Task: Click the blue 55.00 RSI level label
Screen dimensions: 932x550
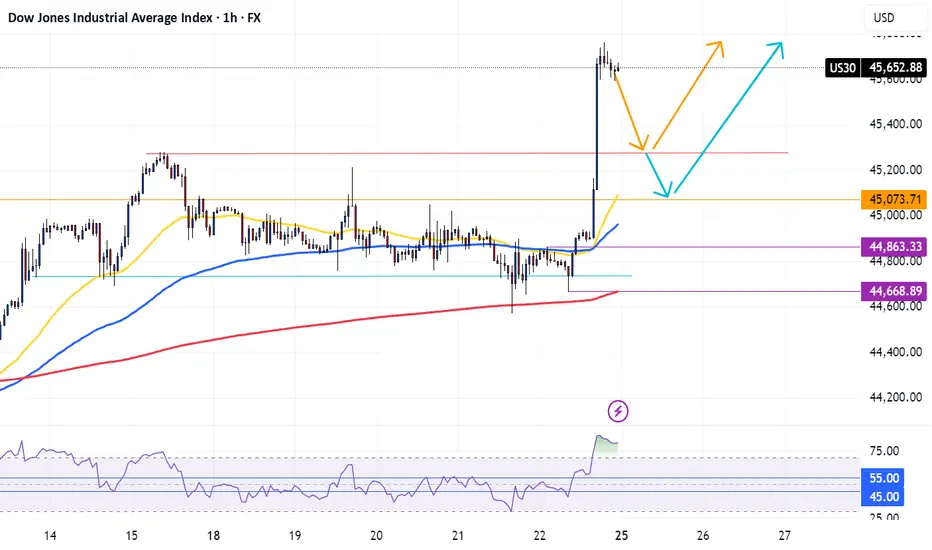Action: click(883, 478)
